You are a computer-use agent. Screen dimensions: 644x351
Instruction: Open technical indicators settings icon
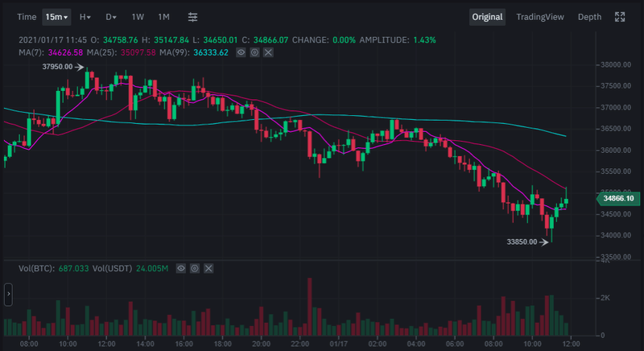click(x=192, y=17)
